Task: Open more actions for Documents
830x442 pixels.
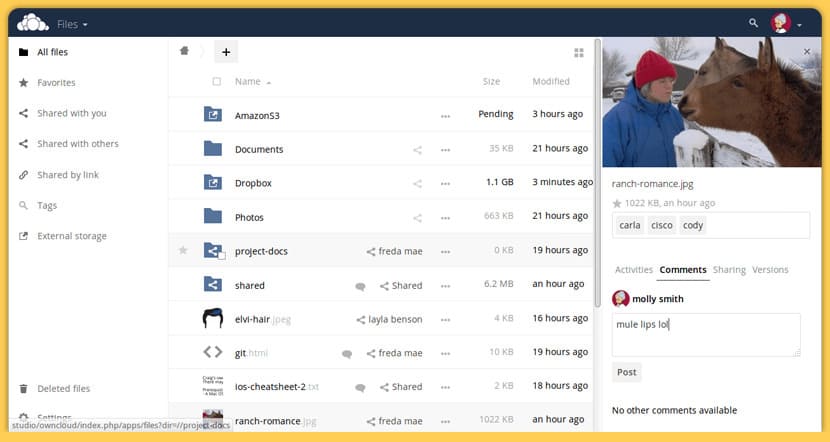Action: pos(445,150)
